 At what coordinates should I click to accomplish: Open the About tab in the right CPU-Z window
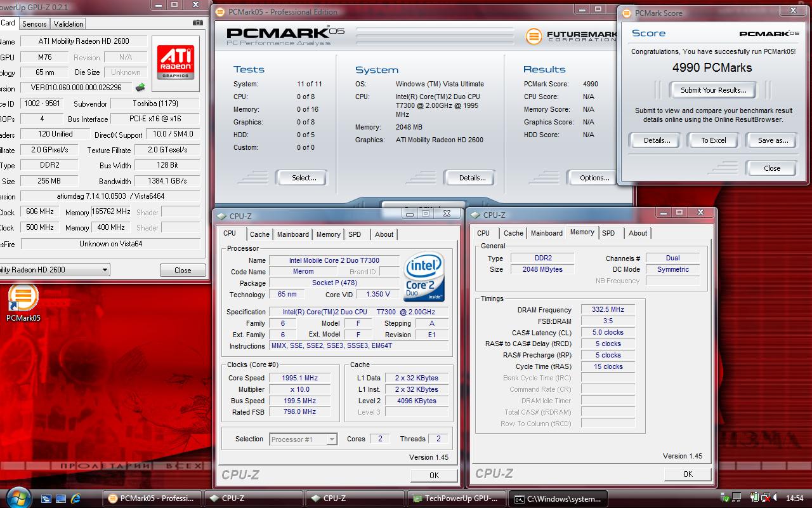638,233
